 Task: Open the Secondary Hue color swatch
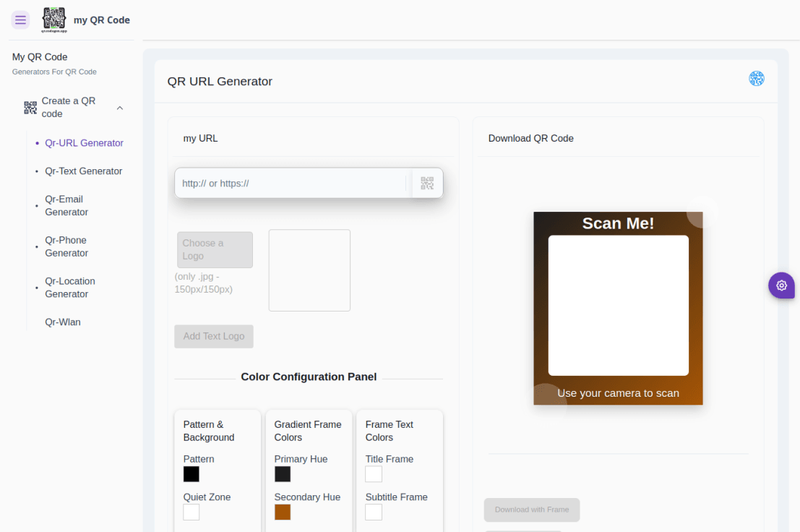pyautogui.click(x=283, y=512)
